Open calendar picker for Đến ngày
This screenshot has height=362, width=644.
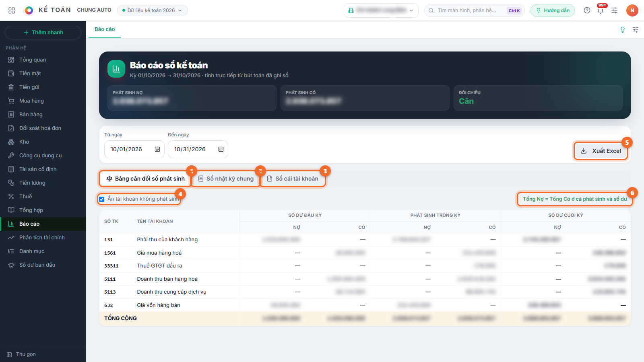[x=221, y=149]
